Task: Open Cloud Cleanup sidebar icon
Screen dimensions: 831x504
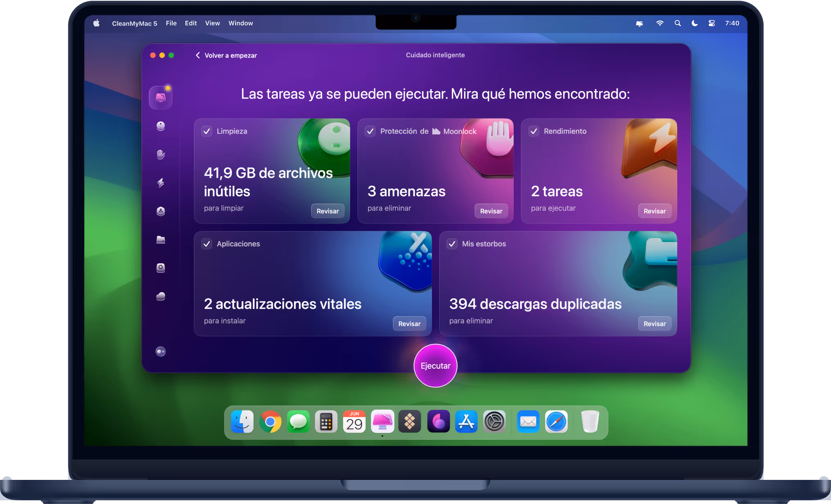Action: pyautogui.click(x=160, y=296)
